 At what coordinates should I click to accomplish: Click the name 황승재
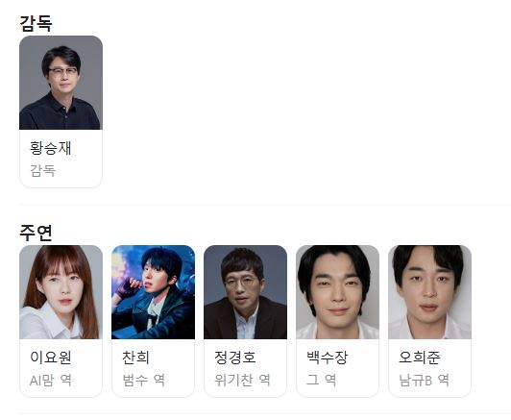51,148
